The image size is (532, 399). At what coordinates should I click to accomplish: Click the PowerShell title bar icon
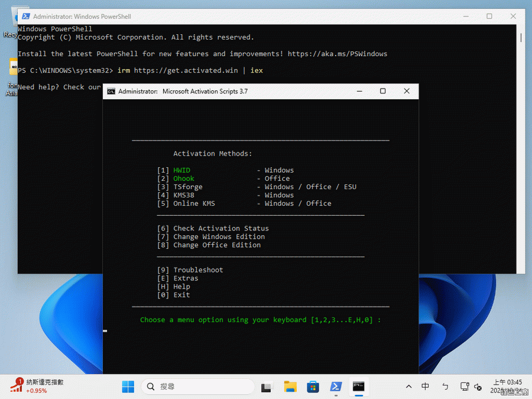click(25, 17)
